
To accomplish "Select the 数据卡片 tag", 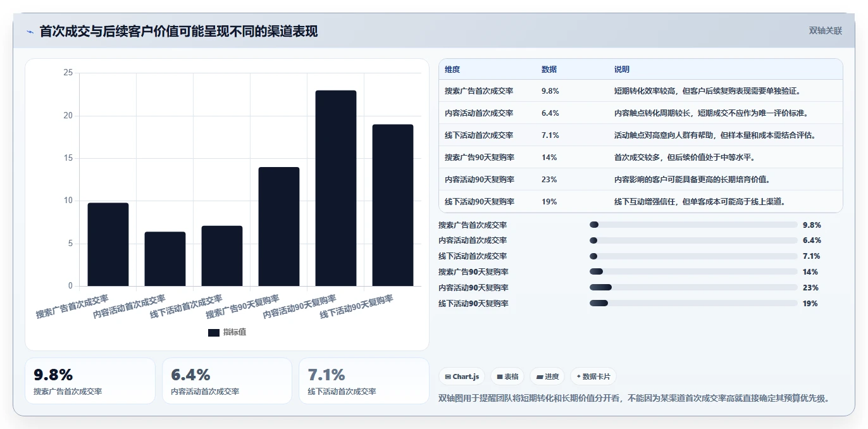I will (x=593, y=376).
